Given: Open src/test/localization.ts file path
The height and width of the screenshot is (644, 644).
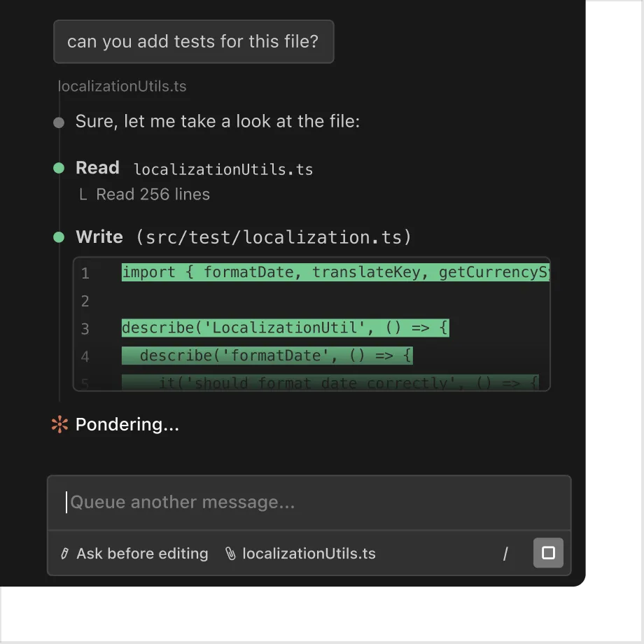Looking at the screenshot, I should tap(274, 237).
